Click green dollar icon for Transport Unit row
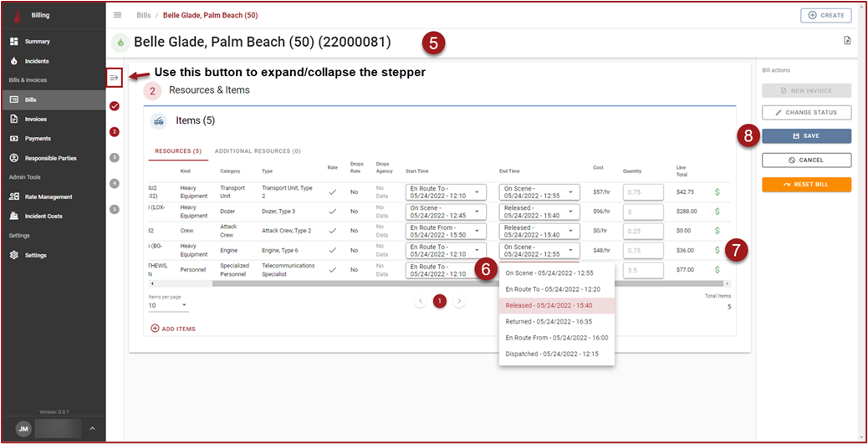 click(717, 191)
